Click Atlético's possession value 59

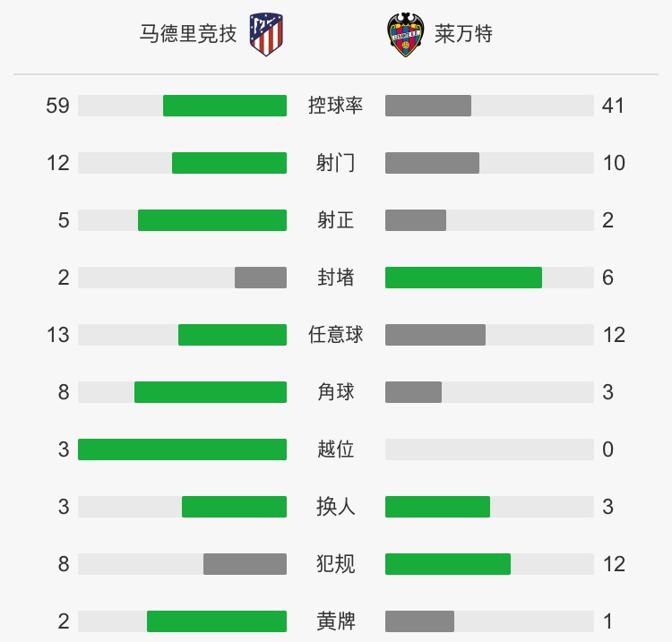pyautogui.click(x=57, y=106)
